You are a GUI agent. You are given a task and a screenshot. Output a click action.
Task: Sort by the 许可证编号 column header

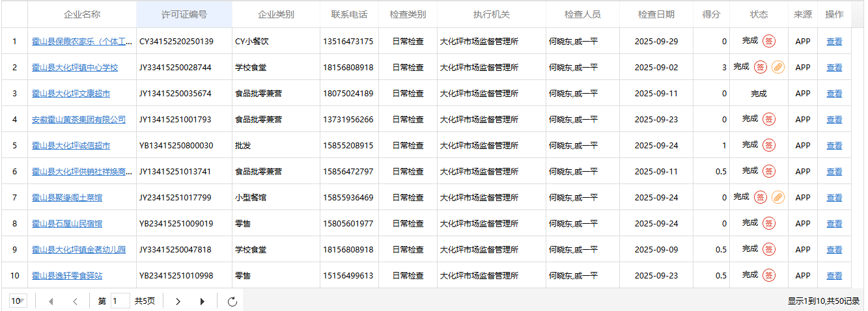pyautogui.click(x=184, y=14)
